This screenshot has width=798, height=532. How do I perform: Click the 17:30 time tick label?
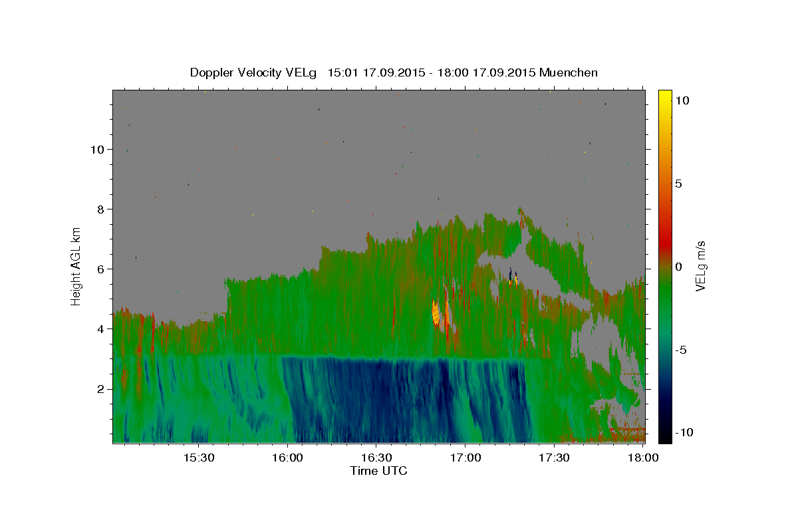click(553, 458)
